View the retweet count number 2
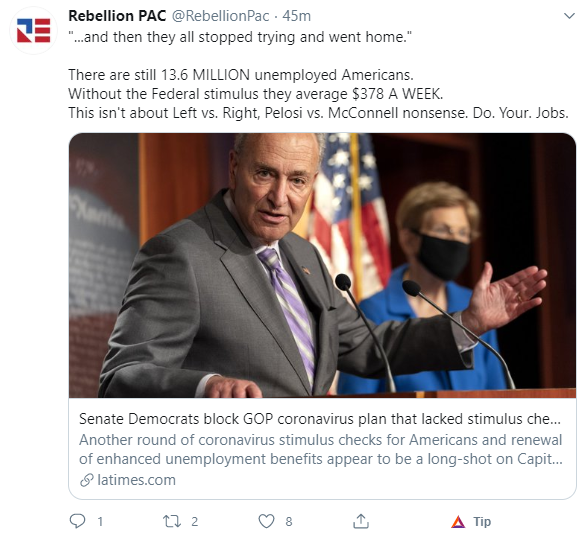 point(194,521)
